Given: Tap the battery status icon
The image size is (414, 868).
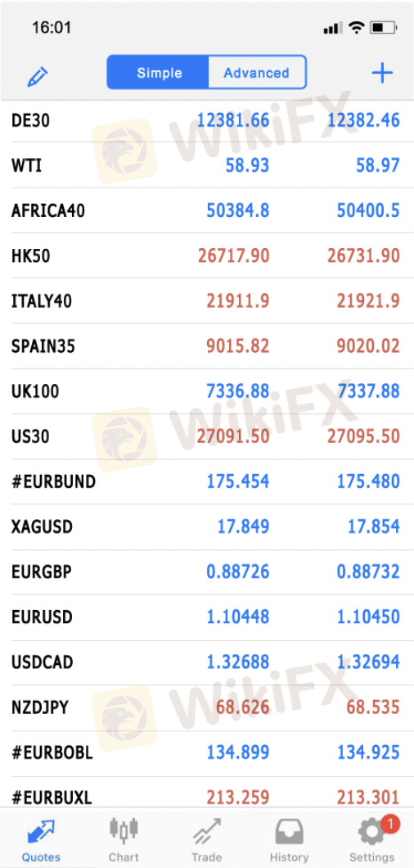Looking at the screenshot, I should tap(384, 27).
